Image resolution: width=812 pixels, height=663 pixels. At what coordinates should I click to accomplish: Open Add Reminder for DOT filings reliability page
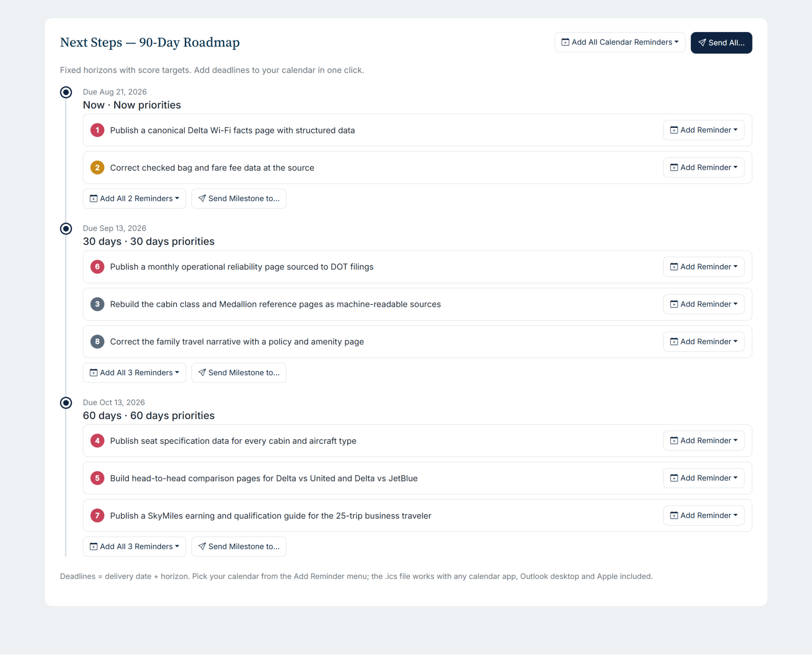tap(703, 267)
